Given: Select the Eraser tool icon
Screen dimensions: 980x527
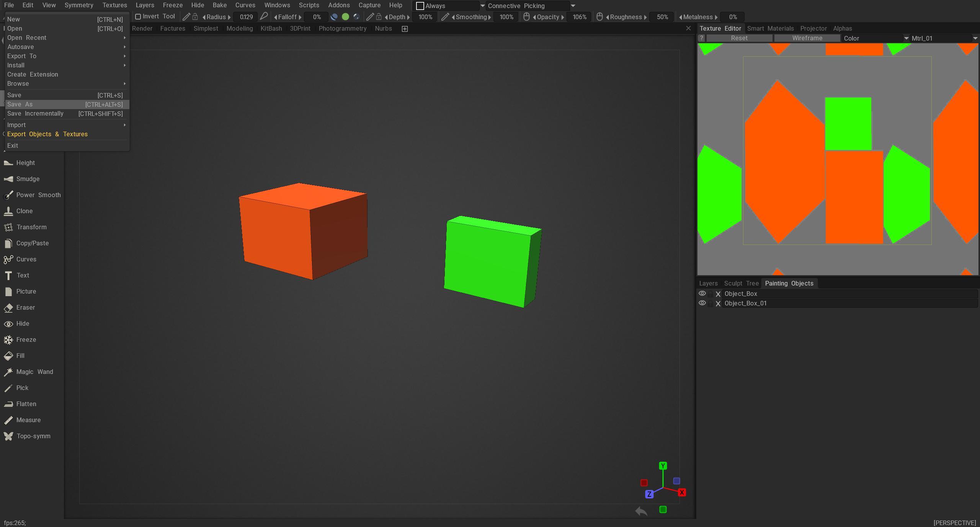Looking at the screenshot, I should click(x=8, y=308).
